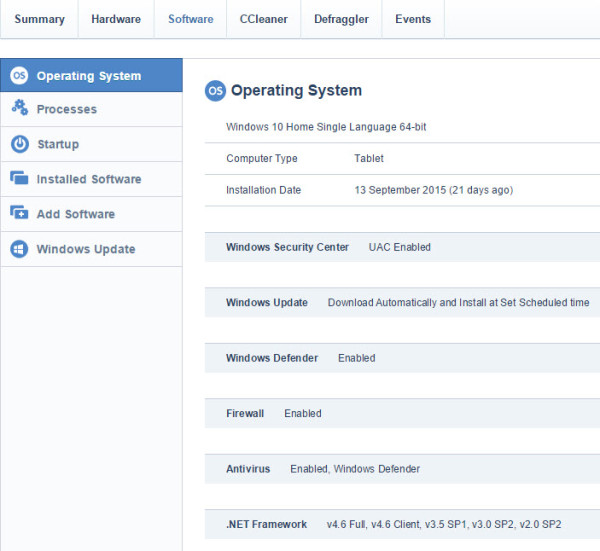This screenshot has height=551, width=600.
Task: Click the 'Windows Security Center' row label
Action: [287, 247]
